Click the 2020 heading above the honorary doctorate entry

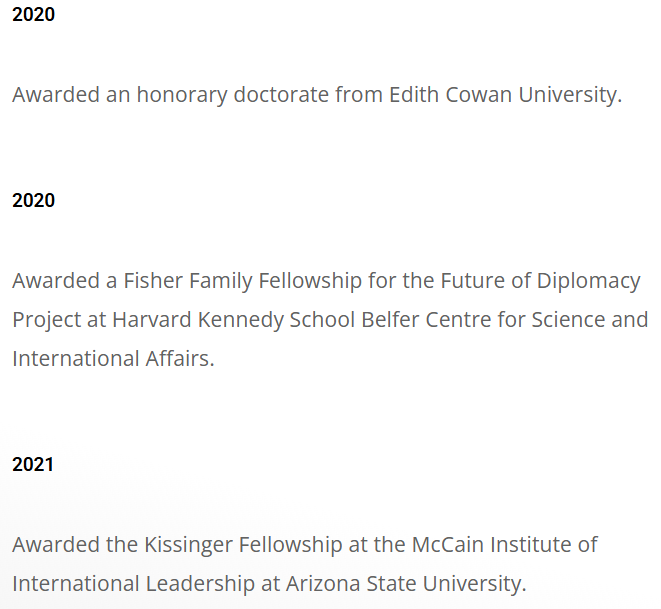(x=33, y=15)
